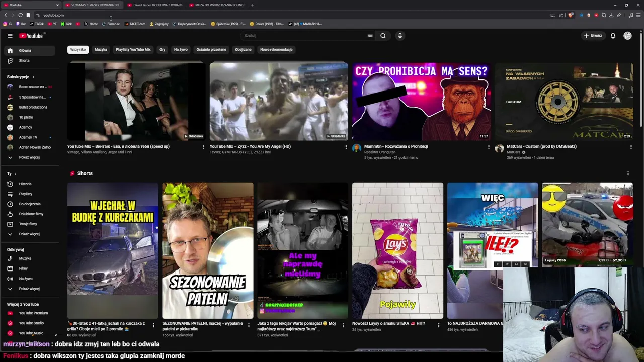The height and width of the screenshot is (362, 644).
Task: Open Polubione filmy liked videos
Action: (30, 214)
